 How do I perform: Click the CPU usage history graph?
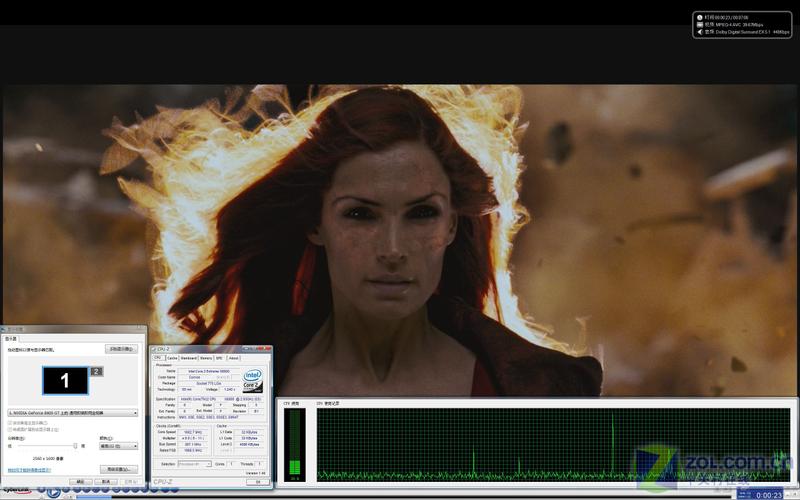pos(553,444)
